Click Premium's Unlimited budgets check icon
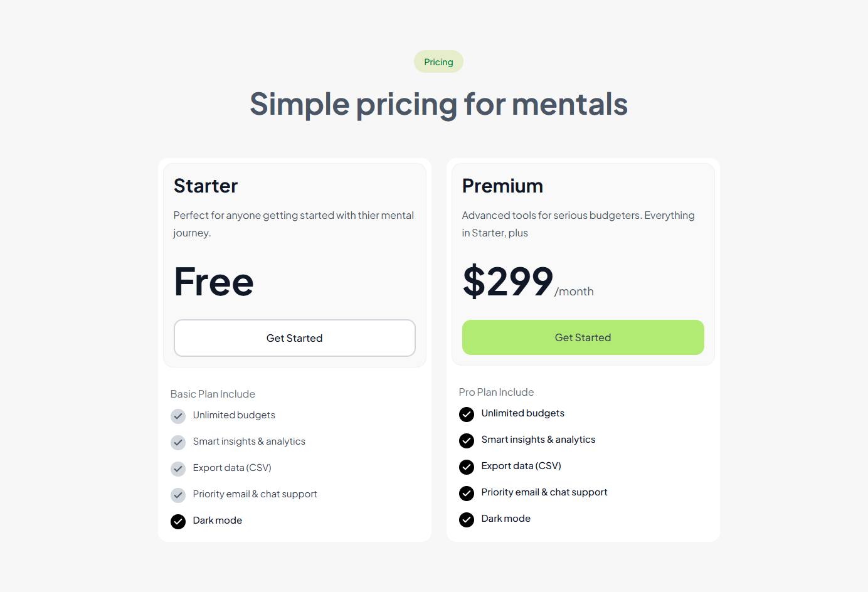This screenshot has width=868, height=592. point(467,415)
